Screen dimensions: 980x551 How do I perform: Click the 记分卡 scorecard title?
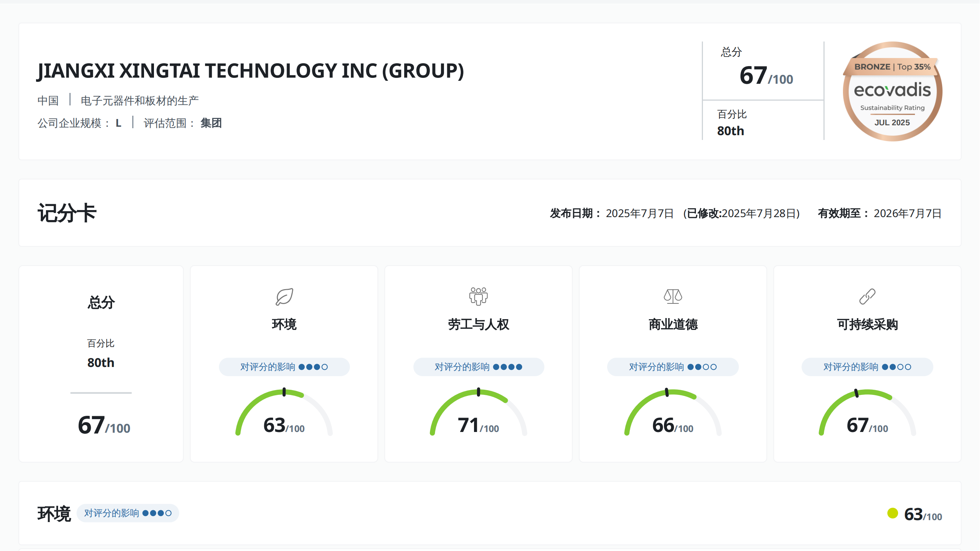[67, 213]
